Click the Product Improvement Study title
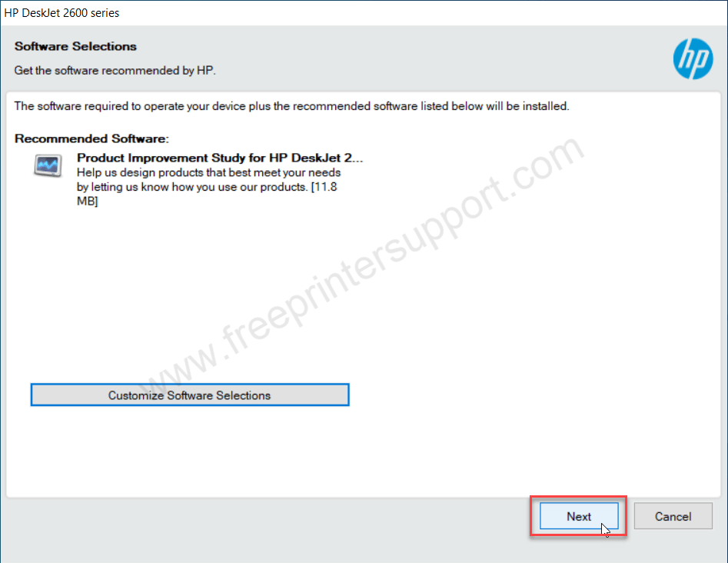 pyautogui.click(x=220, y=158)
